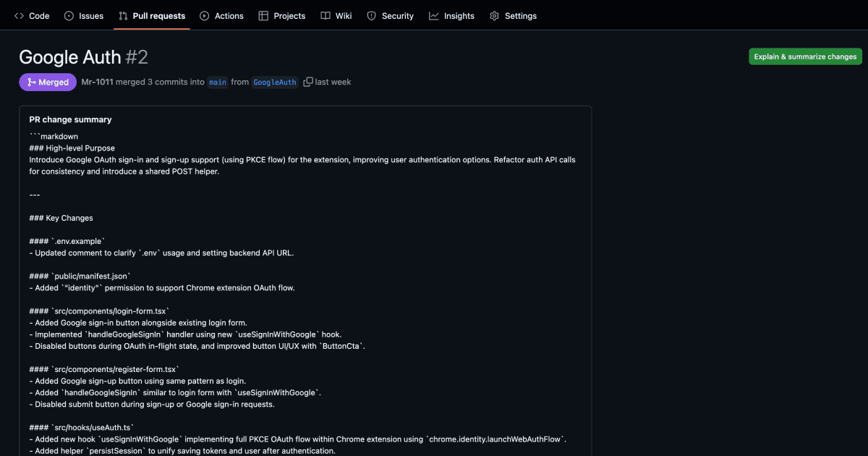Open the Mr-1011 user profile link
Viewport: 868px width, 456px height.
click(x=97, y=83)
